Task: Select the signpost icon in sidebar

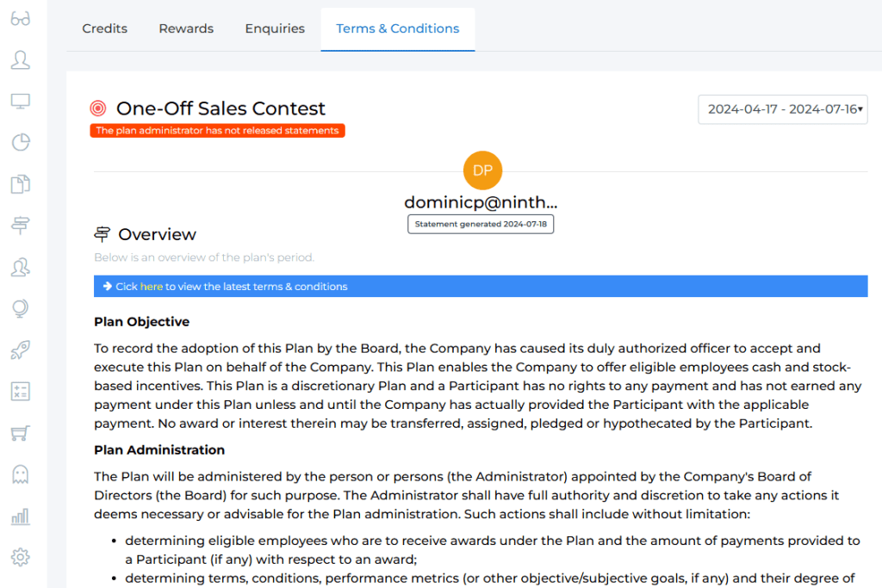Action: coord(21,226)
